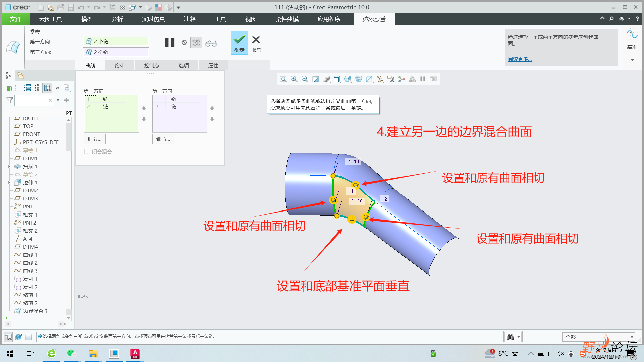This screenshot has width=644, height=362.
Task: Toggle the 闭合混合 checkbox
Action: click(87, 152)
